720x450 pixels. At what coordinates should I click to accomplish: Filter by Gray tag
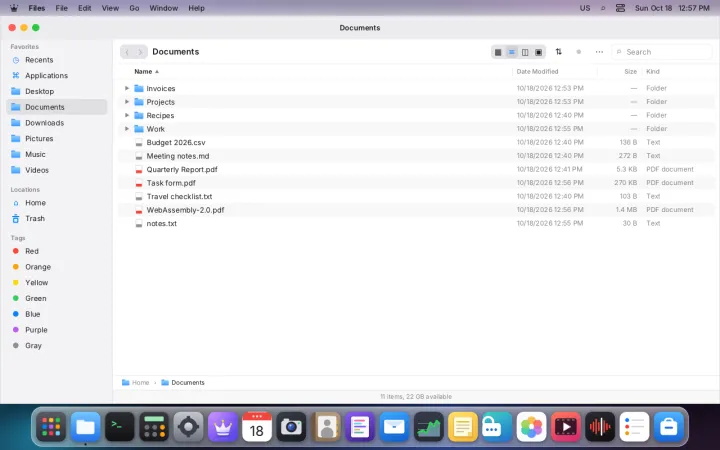coord(56,345)
